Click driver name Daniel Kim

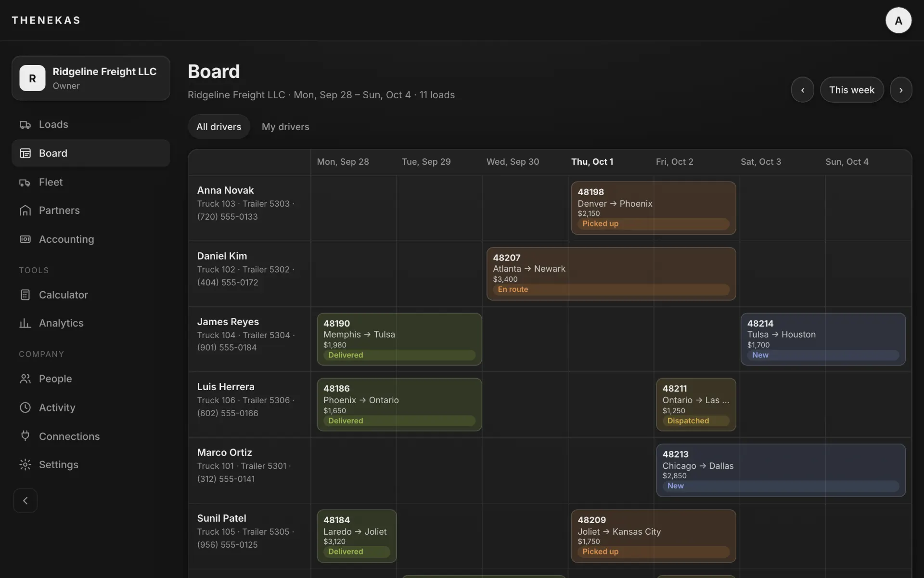click(x=222, y=256)
